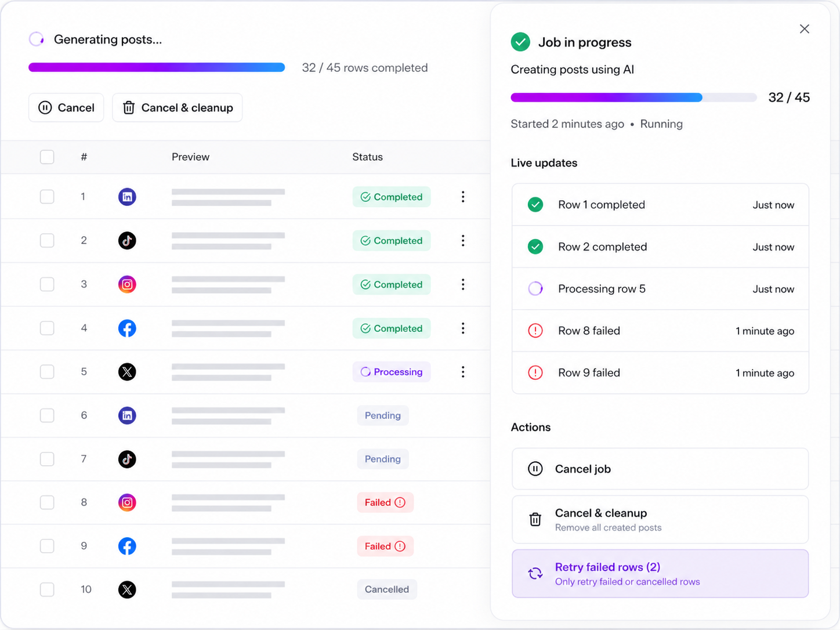Click the Failed status badge text in row 8
This screenshot has height=630, width=840.
click(378, 502)
